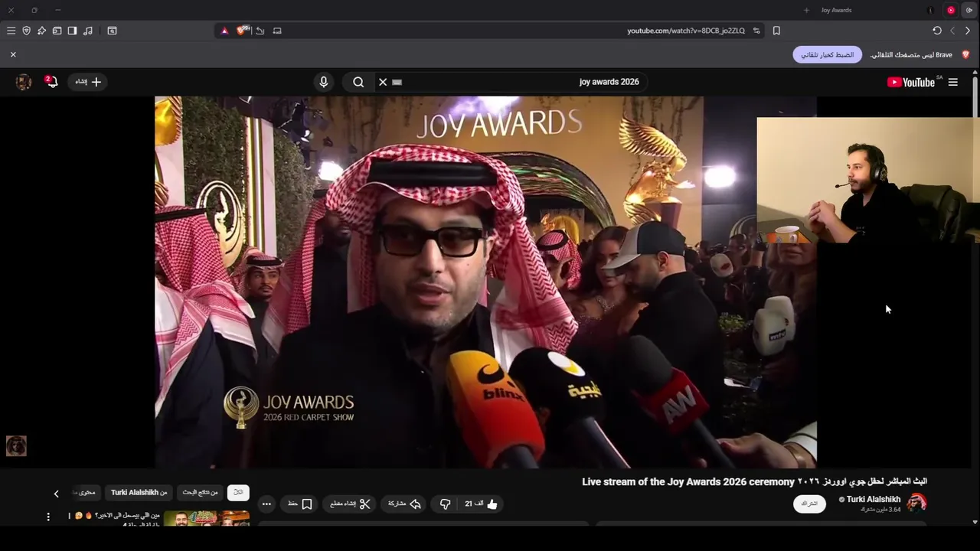Open the Brave Wallet icon
980x551 pixels.
[x=57, y=31]
